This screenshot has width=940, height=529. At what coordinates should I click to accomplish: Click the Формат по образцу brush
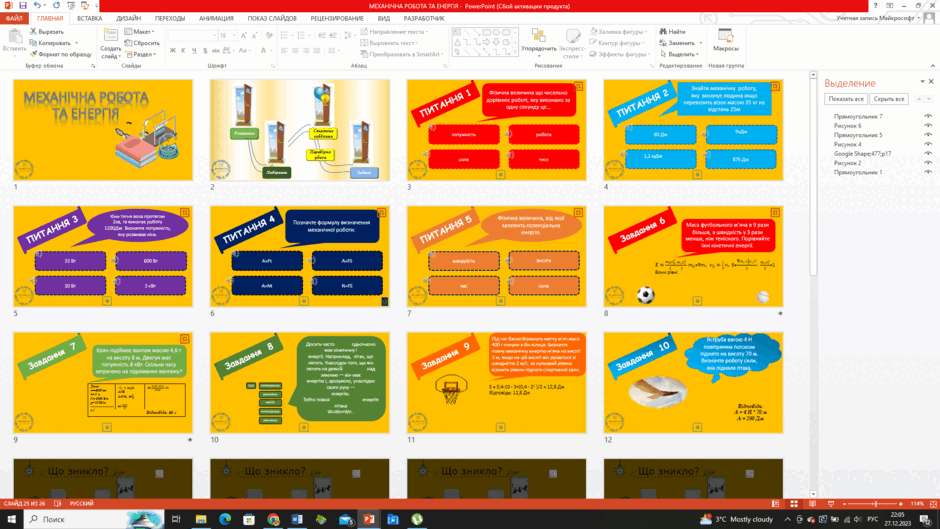pos(61,54)
